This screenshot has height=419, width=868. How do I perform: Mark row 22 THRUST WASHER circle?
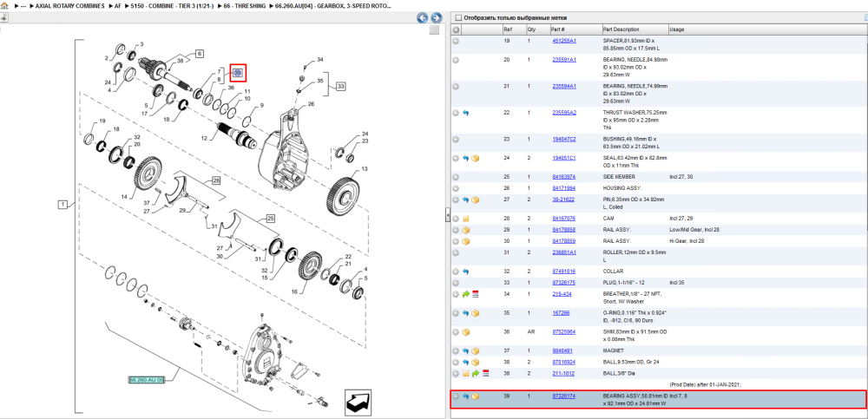[x=456, y=113]
